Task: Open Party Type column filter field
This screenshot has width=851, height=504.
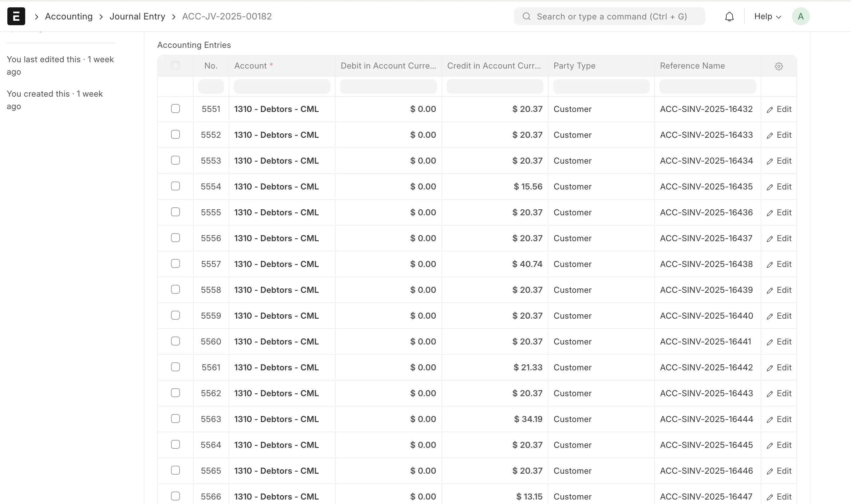Action: tap(601, 86)
